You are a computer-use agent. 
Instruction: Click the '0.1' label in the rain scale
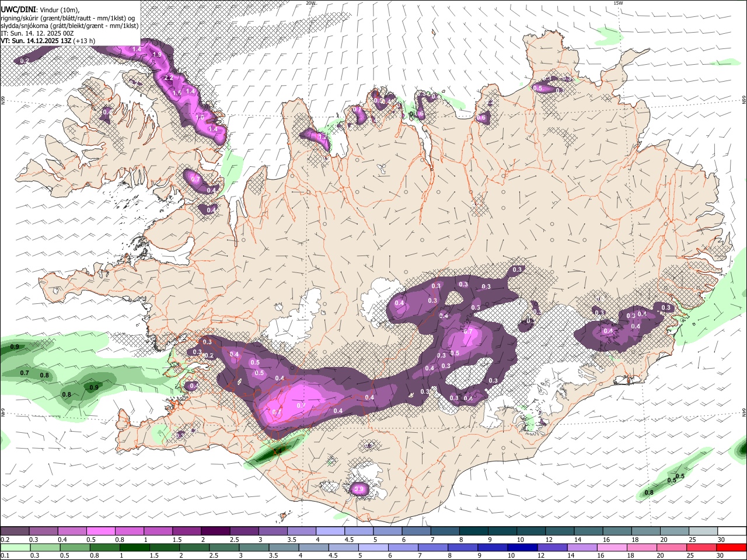coord(5,555)
